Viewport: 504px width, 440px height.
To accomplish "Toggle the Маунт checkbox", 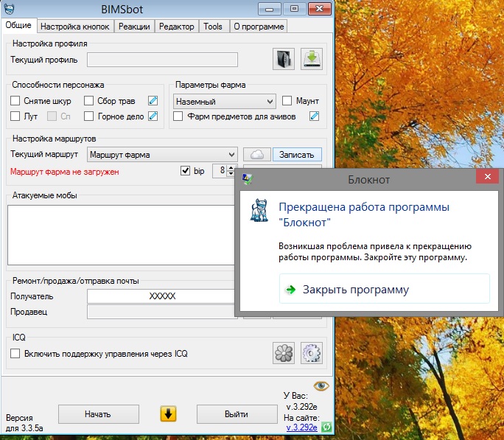I will [287, 101].
